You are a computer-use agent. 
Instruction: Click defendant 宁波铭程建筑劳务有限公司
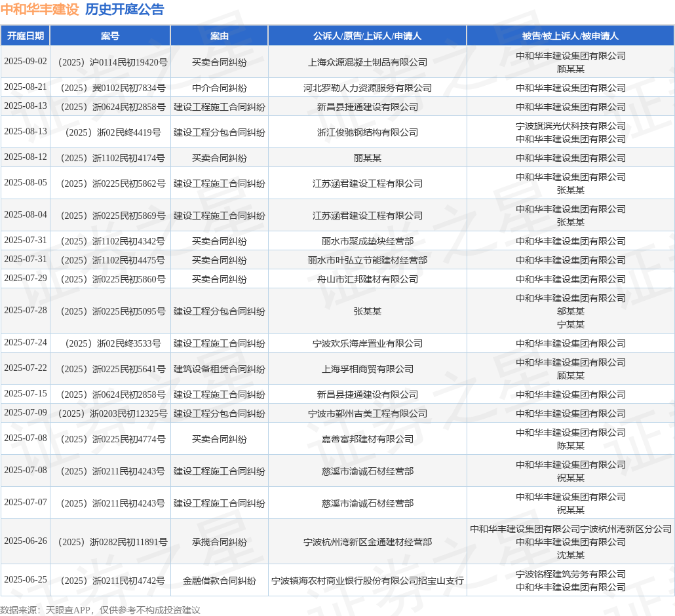pos(570,574)
